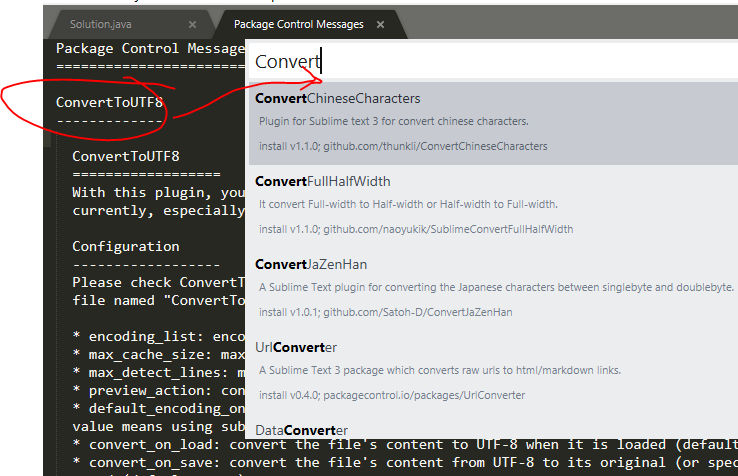
Task: Click the github.com/naoyukik/SublimeConvertFullHalfWidth install line
Action: 416,229
